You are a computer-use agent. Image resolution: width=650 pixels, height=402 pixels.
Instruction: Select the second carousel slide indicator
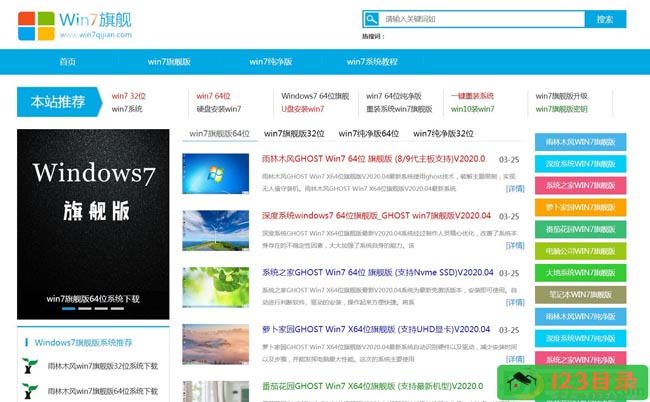click(x=85, y=308)
